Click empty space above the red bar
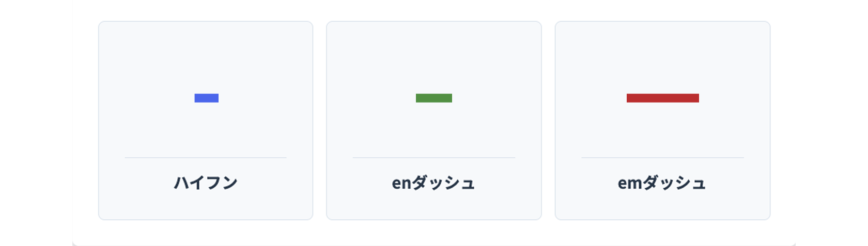868x246 pixels. (662, 57)
